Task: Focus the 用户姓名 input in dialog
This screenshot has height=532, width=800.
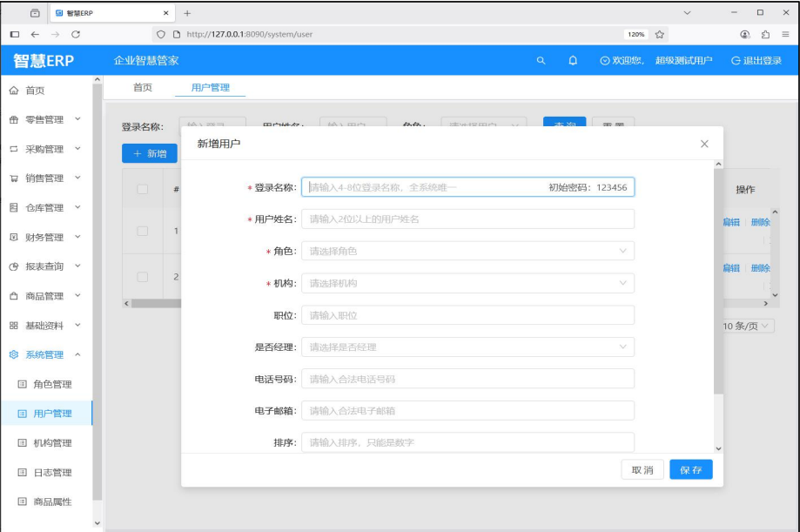Action: tap(467, 219)
